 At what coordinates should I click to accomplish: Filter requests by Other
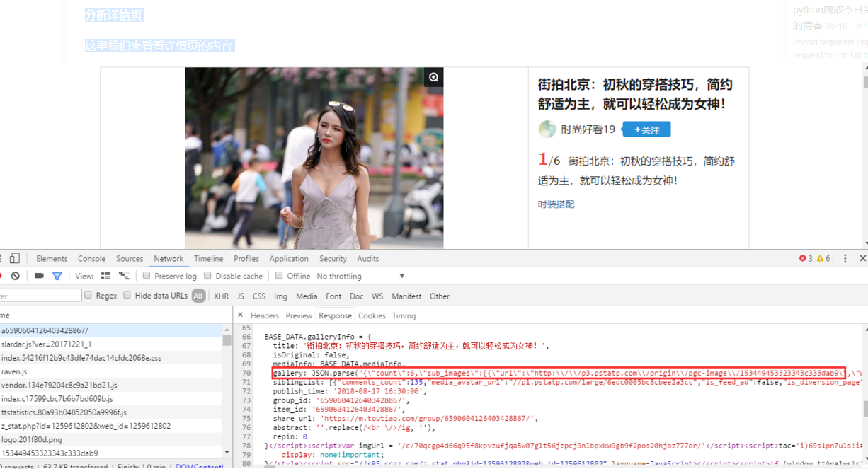[440, 296]
